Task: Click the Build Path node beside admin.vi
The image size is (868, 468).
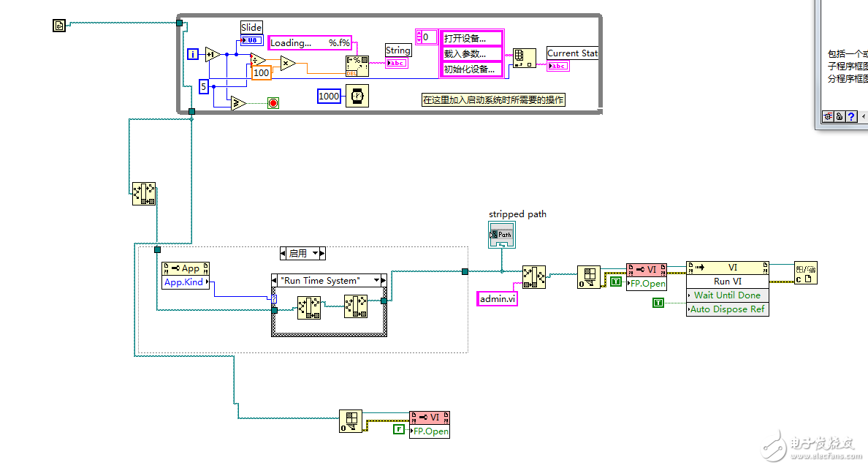Action: [533, 277]
